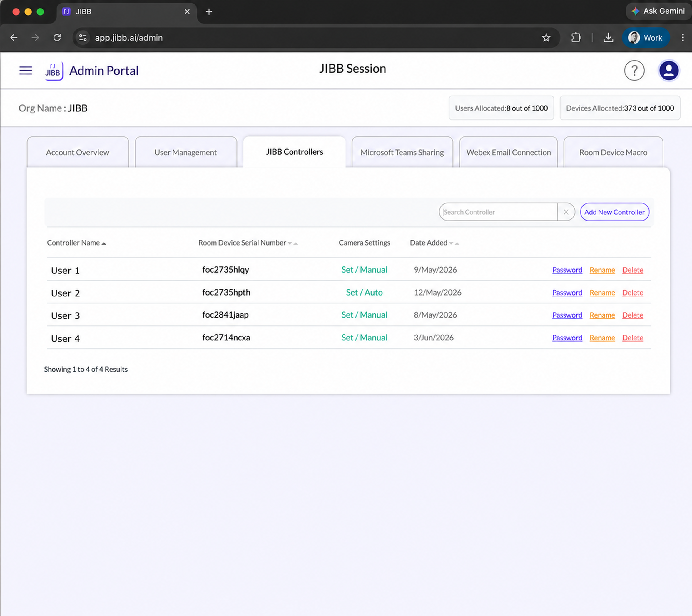Click the Admin Portal title text
This screenshot has width=692, height=616.
[103, 71]
